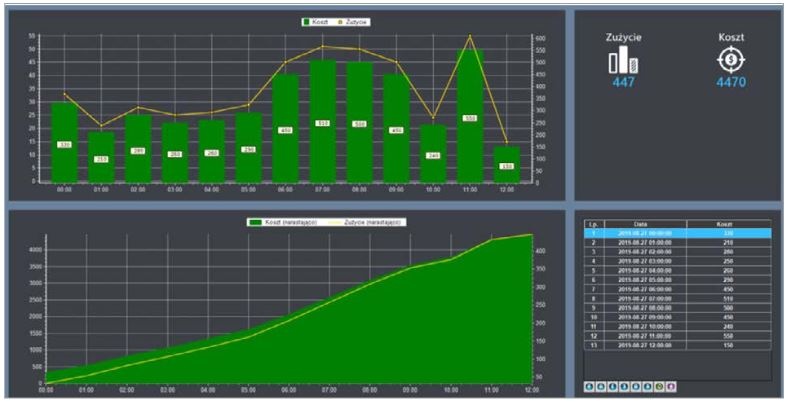This screenshot has height=402, width=788.
Task: Click the Koszt total value 4470
Action: click(731, 82)
